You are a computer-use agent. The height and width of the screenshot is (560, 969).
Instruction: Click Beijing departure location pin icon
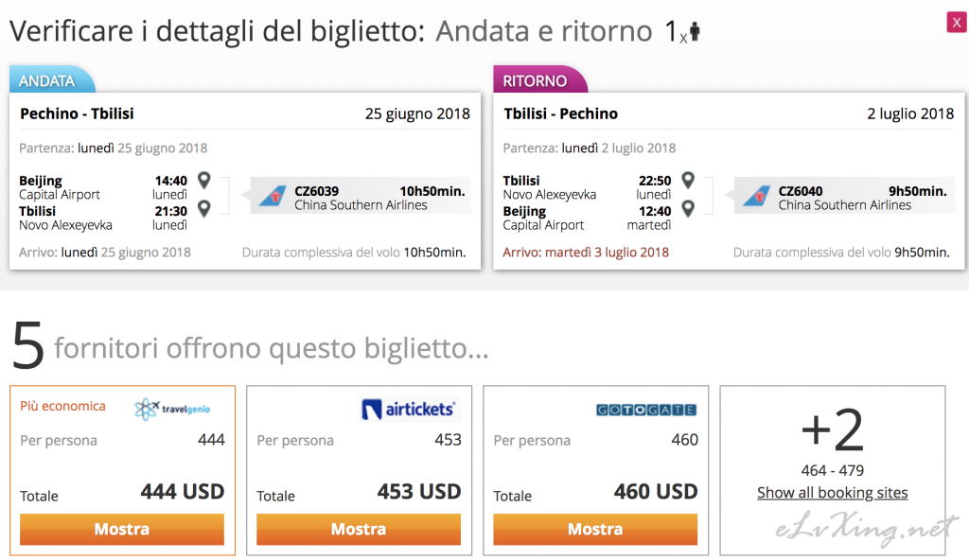click(x=203, y=180)
